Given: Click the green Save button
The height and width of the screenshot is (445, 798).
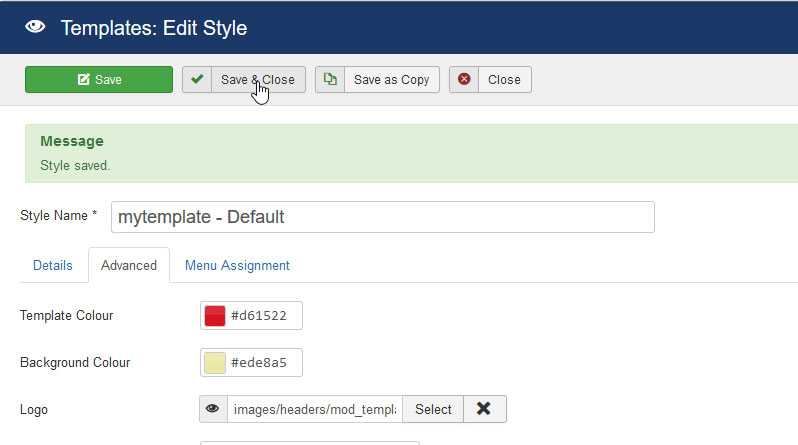Looking at the screenshot, I should click(x=99, y=80).
